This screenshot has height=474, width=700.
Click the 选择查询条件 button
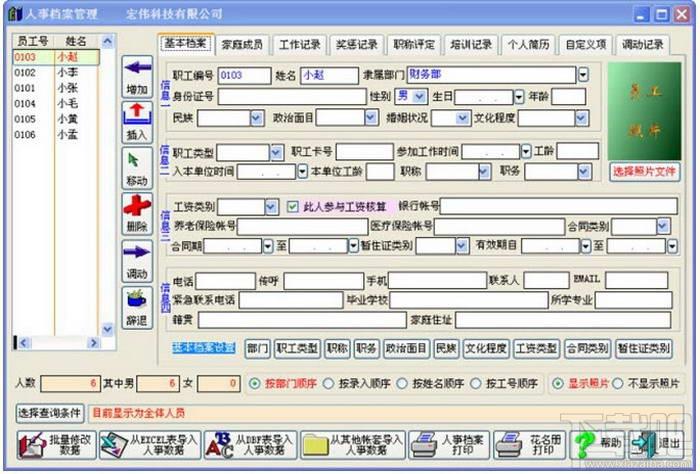[50, 412]
